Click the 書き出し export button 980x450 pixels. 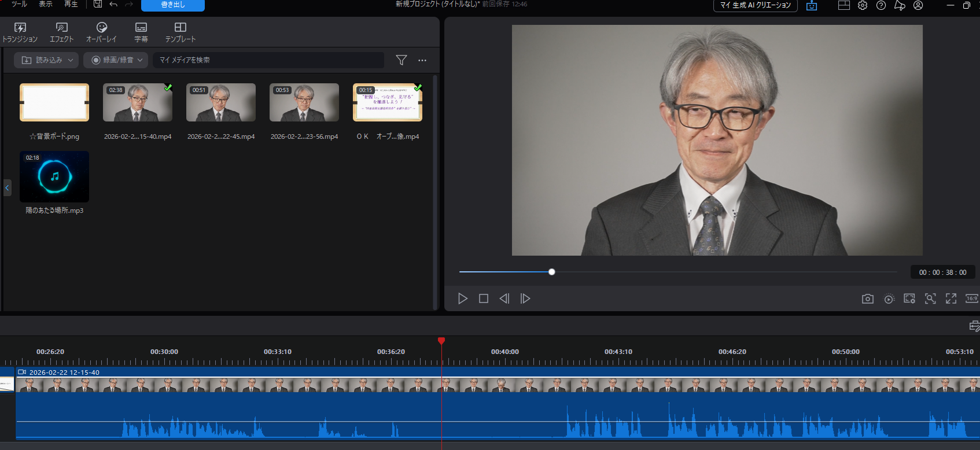tap(172, 5)
